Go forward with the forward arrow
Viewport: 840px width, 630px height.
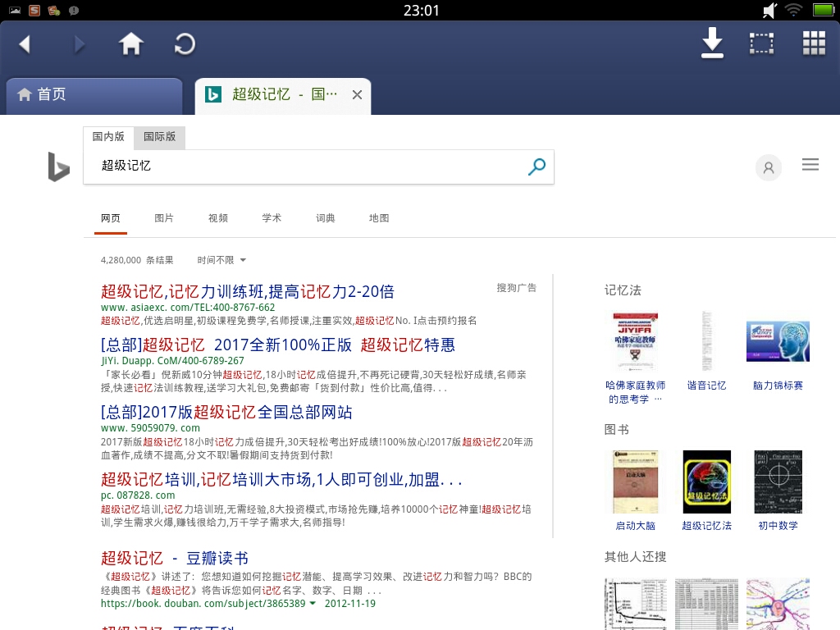coord(79,44)
